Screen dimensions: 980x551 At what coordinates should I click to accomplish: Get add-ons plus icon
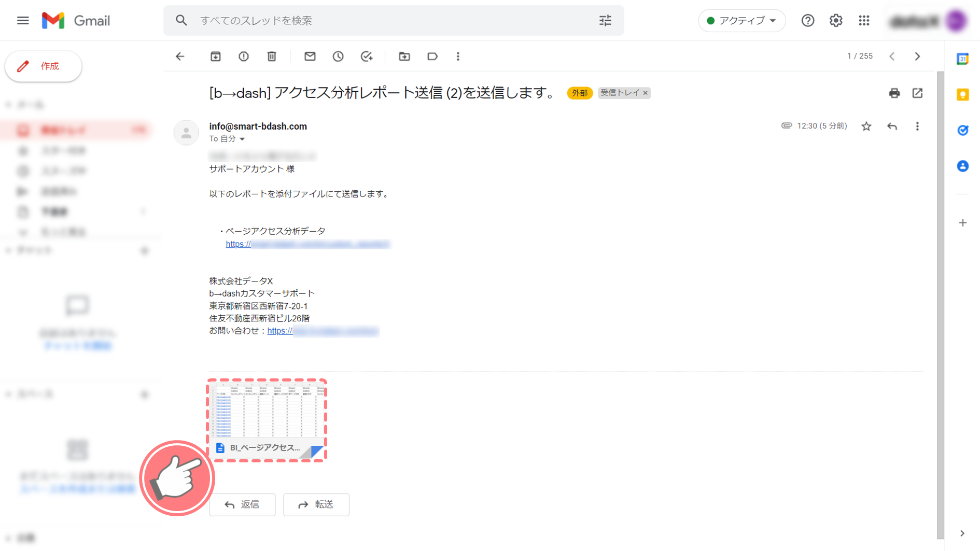(x=962, y=223)
